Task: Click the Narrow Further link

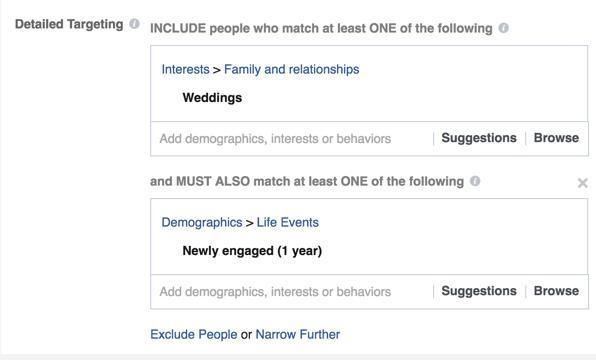Action: (x=298, y=335)
